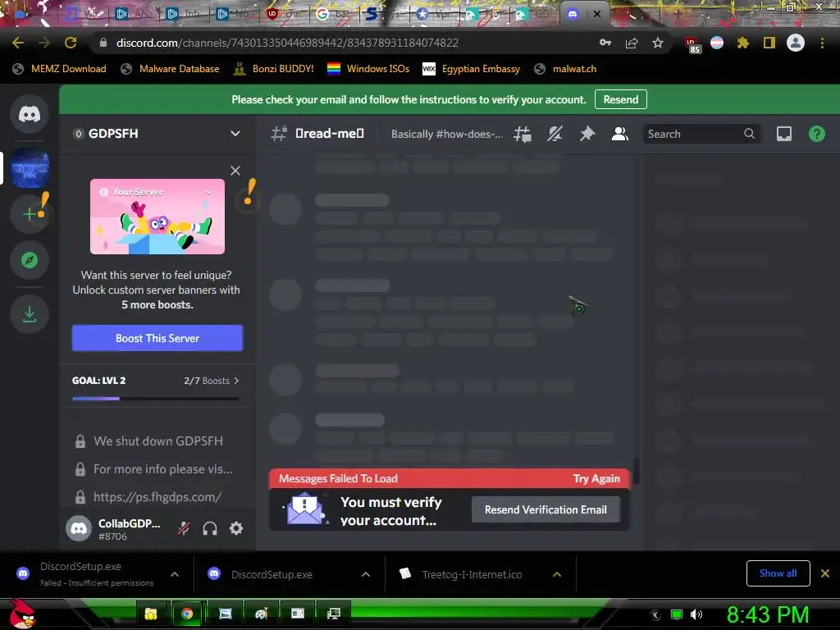Screen dimensions: 840x630
Task: Close the active Discord tab
Action: coord(597,14)
